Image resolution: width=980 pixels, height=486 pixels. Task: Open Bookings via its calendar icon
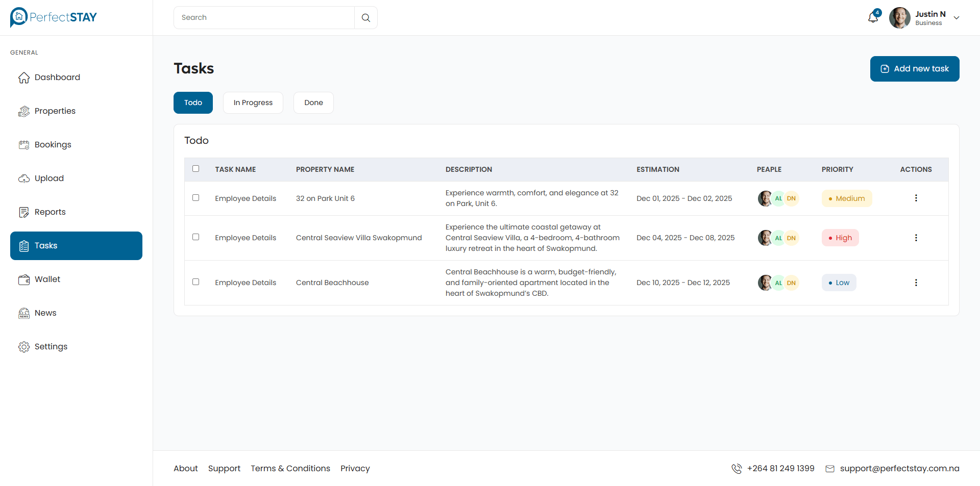[24, 145]
